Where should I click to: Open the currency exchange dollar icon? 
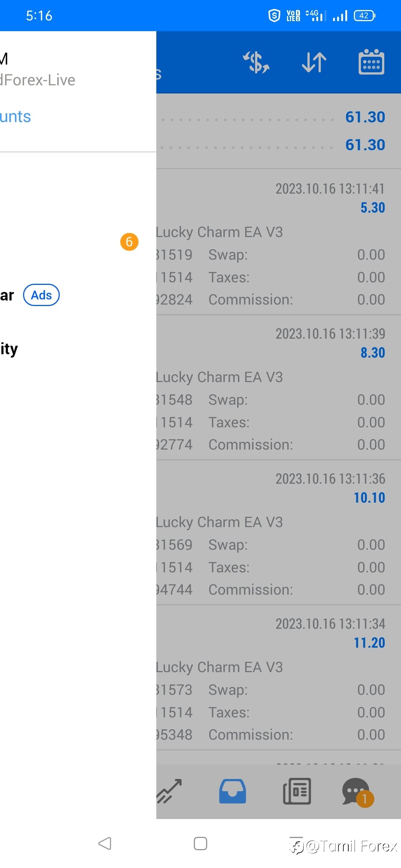point(256,62)
